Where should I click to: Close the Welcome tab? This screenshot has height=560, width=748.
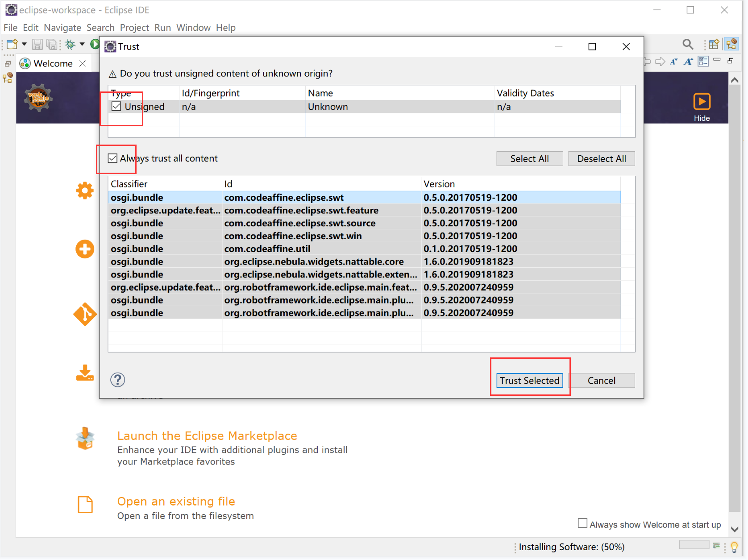(83, 63)
